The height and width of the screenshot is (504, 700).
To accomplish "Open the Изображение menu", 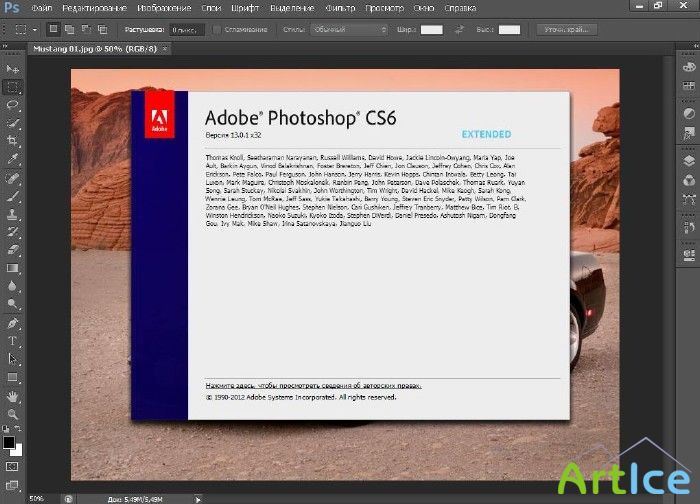I will tap(164, 8).
